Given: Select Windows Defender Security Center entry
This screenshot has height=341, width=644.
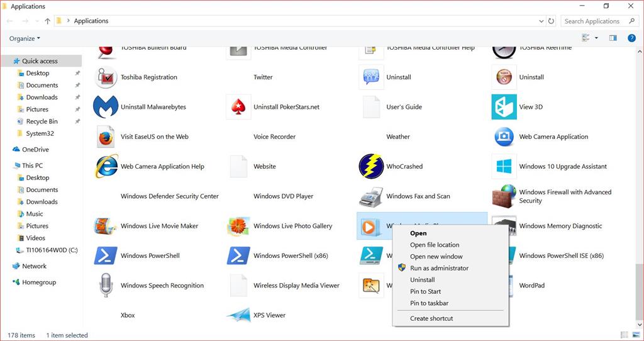Looking at the screenshot, I should (x=170, y=196).
